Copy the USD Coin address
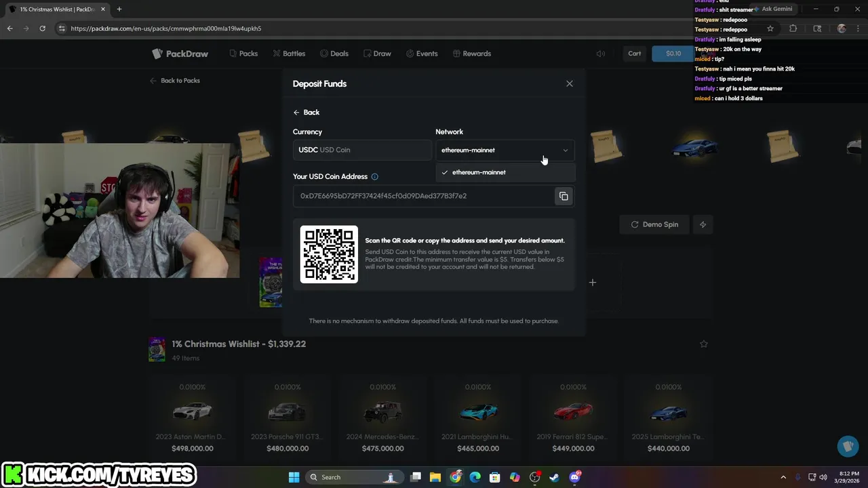This screenshot has height=488, width=868. [564, 196]
